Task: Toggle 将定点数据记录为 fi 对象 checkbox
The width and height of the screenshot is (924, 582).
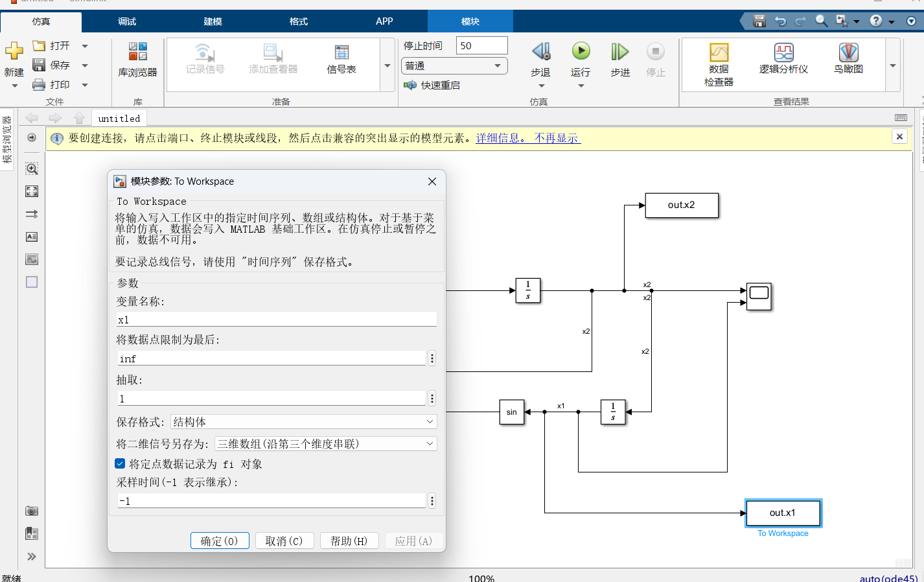Action: coord(120,463)
